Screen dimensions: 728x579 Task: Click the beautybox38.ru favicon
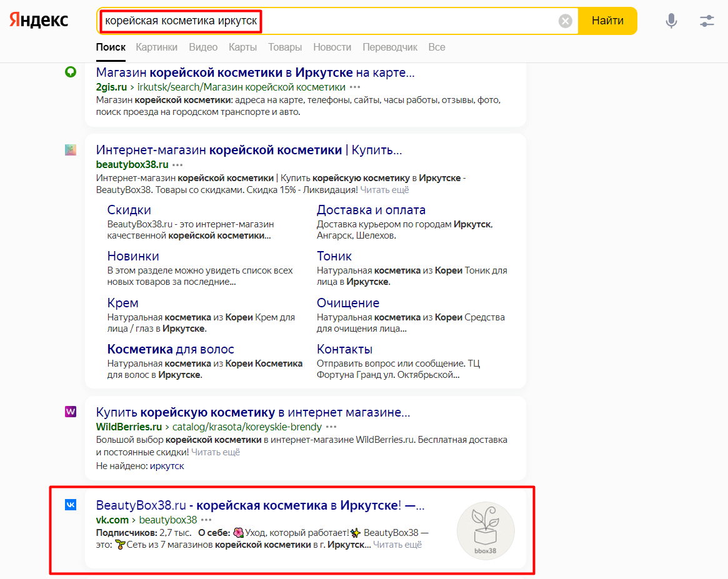click(71, 150)
